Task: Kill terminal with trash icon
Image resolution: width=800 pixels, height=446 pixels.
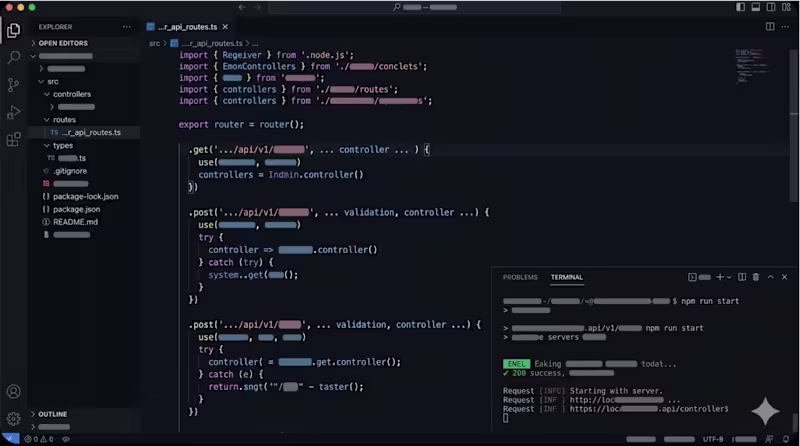Action: [756, 277]
